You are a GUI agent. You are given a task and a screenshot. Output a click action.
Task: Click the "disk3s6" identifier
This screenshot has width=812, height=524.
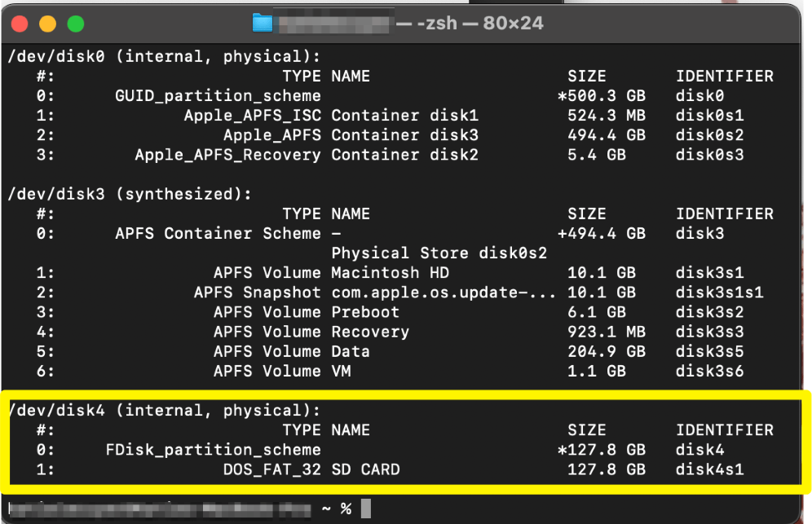tap(709, 372)
